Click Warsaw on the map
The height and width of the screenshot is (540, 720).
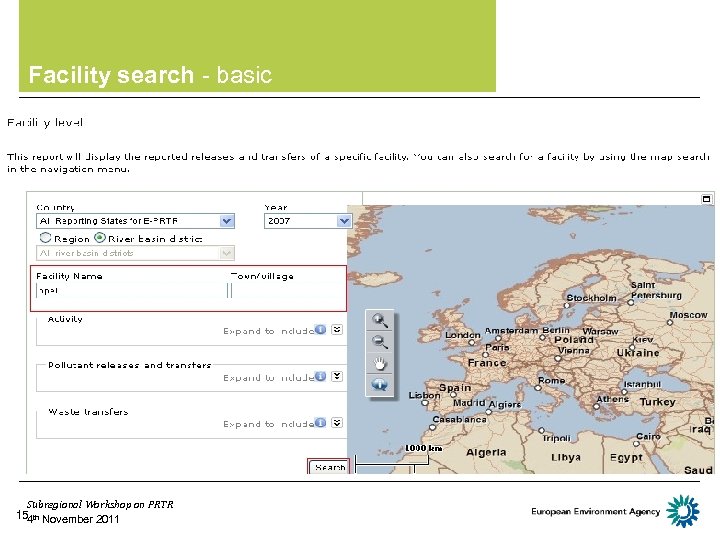pyautogui.click(x=600, y=331)
